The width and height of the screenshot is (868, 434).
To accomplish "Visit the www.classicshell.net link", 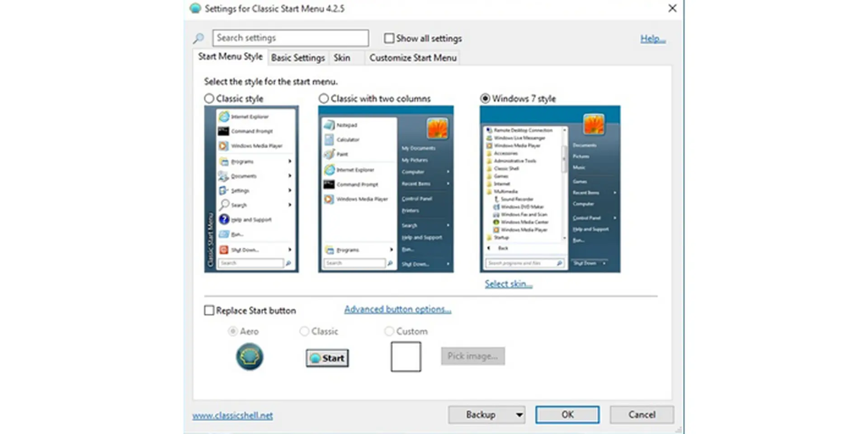I will (x=232, y=415).
